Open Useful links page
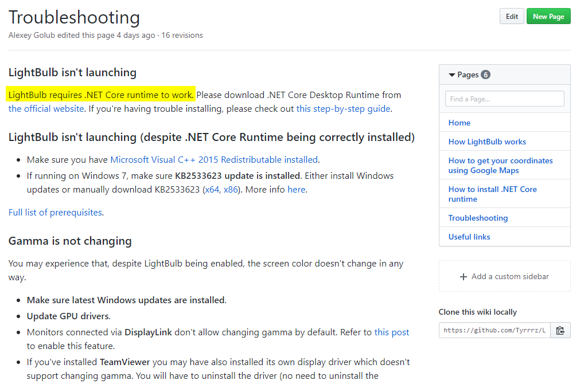Image resolution: width=588 pixels, height=384 pixels. (469, 237)
